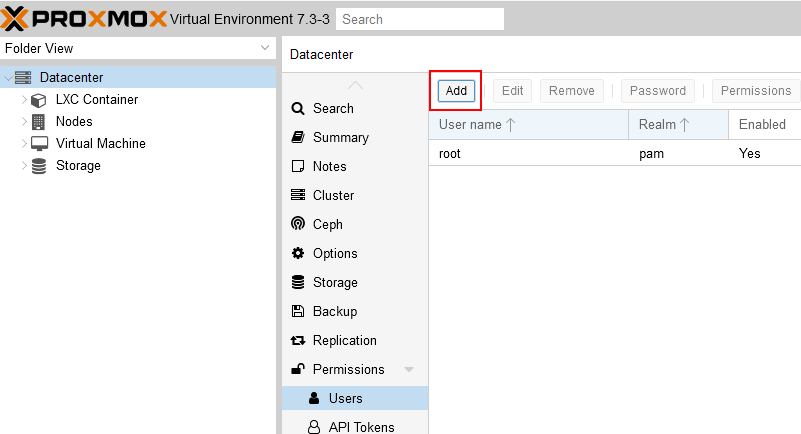The height and width of the screenshot is (434, 801).
Task: Click the Enabled column header
Action: pyautogui.click(x=765, y=125)
